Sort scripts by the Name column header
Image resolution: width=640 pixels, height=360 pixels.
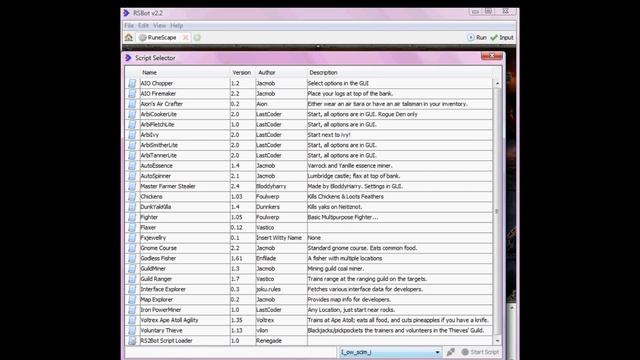click(x=149, y=72)
